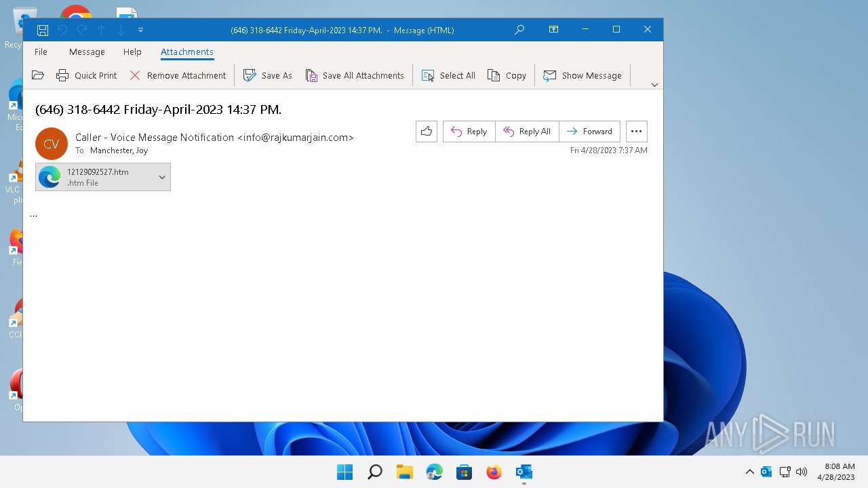Screen dimensions: 868x488
Task: Click Reply All
Action: [527, 131]
